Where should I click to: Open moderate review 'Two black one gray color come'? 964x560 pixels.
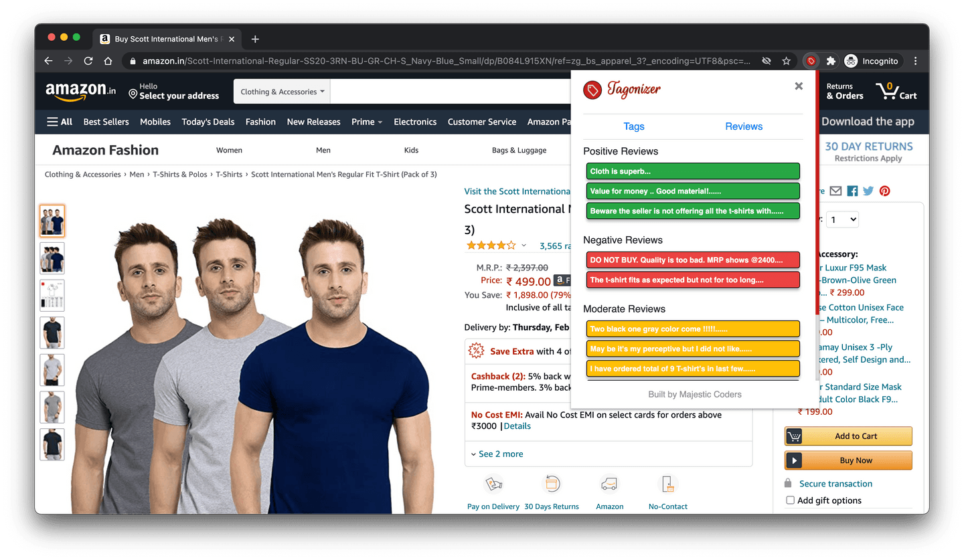[693, 329]
